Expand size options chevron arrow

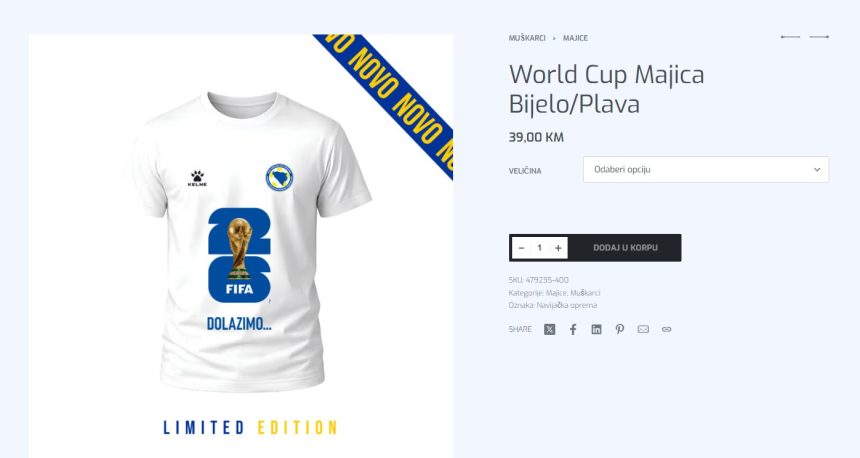click(x=817, y=169)
